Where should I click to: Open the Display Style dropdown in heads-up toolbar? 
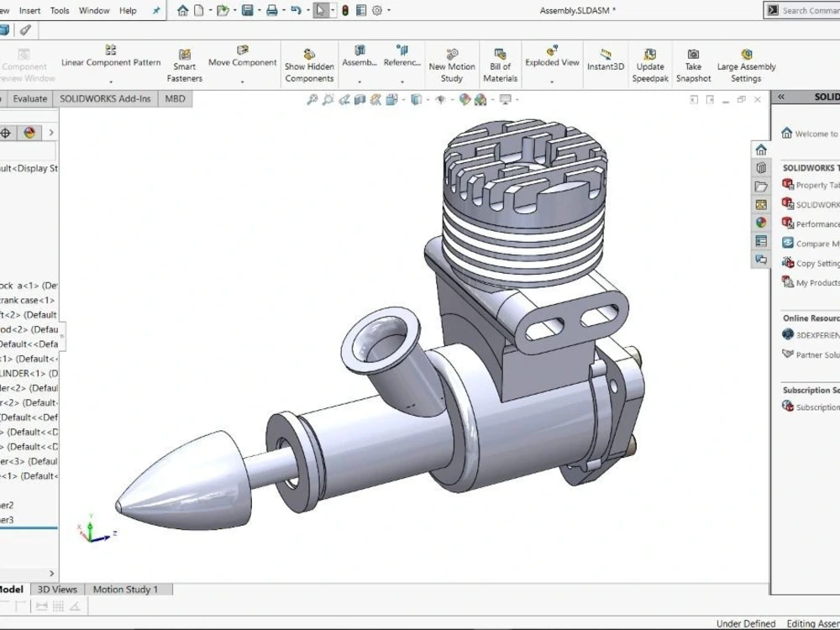point(428,98)
